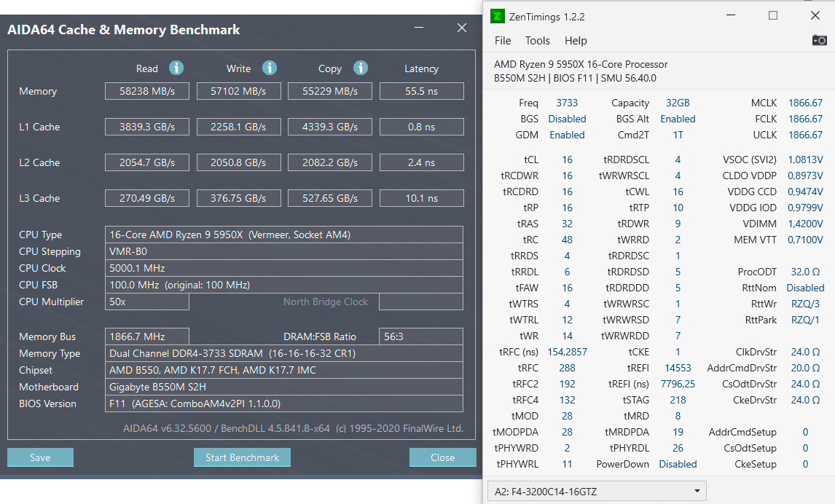Click the tRC value 48

tap(567, 240)
